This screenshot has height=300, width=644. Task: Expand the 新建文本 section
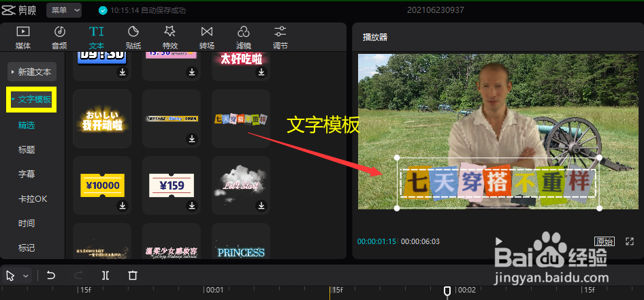(32, 72)
